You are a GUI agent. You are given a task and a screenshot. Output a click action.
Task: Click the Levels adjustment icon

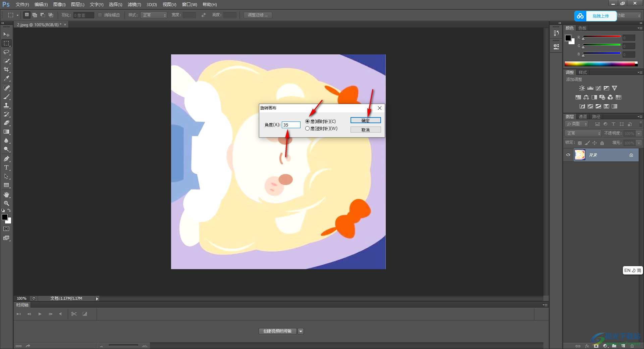click(590, 88)
